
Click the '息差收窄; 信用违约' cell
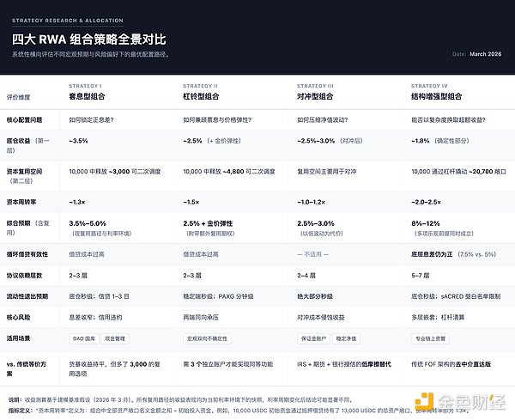[x=95, y=318]
